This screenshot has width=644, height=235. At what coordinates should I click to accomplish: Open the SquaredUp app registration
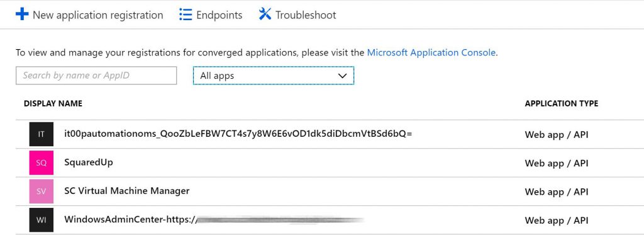coord(322,163)
